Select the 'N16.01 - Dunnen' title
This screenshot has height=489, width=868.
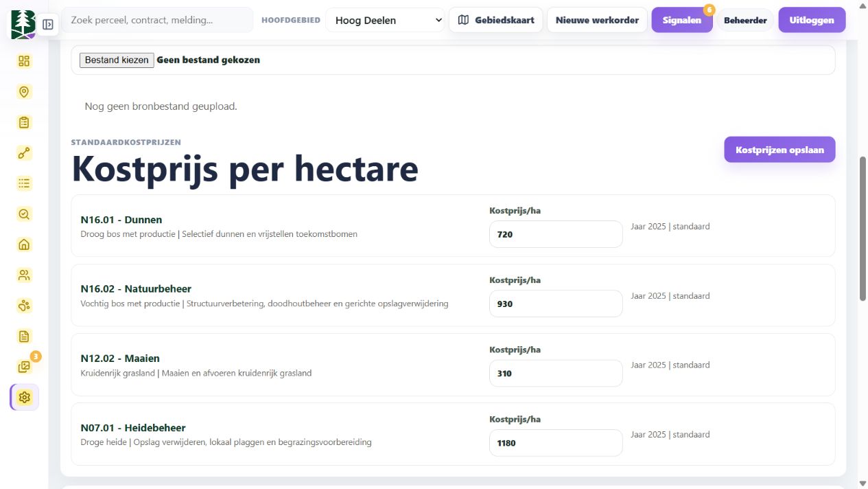pos(121,220)
